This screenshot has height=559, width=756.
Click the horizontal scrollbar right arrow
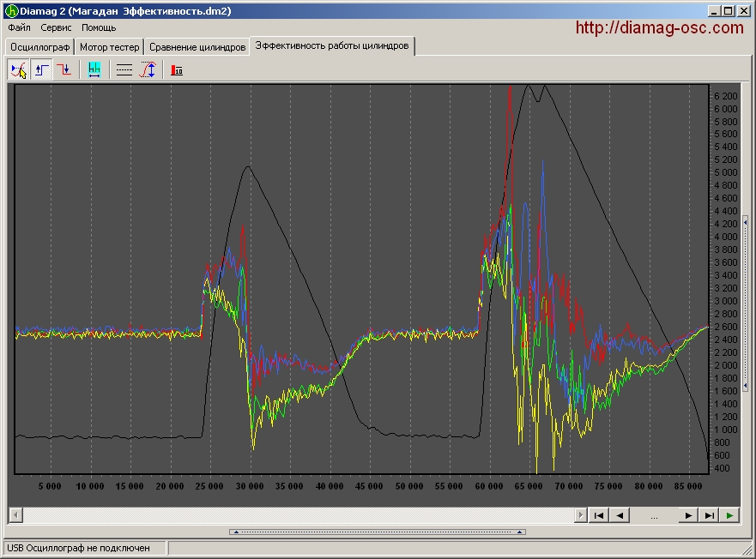pyautogui.click(x=580, y=515)
